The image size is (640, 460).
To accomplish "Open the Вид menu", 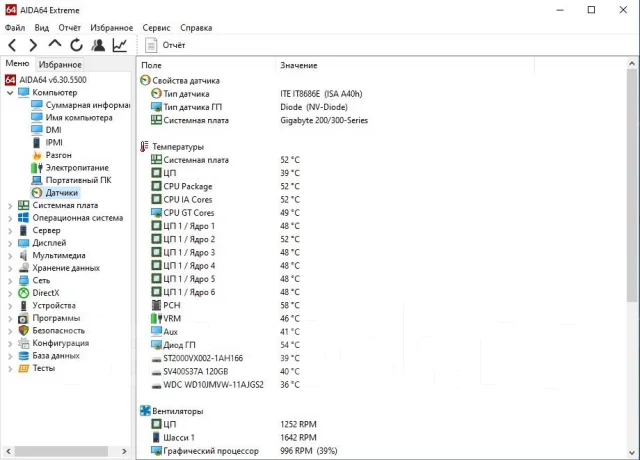I will (42, 28).
